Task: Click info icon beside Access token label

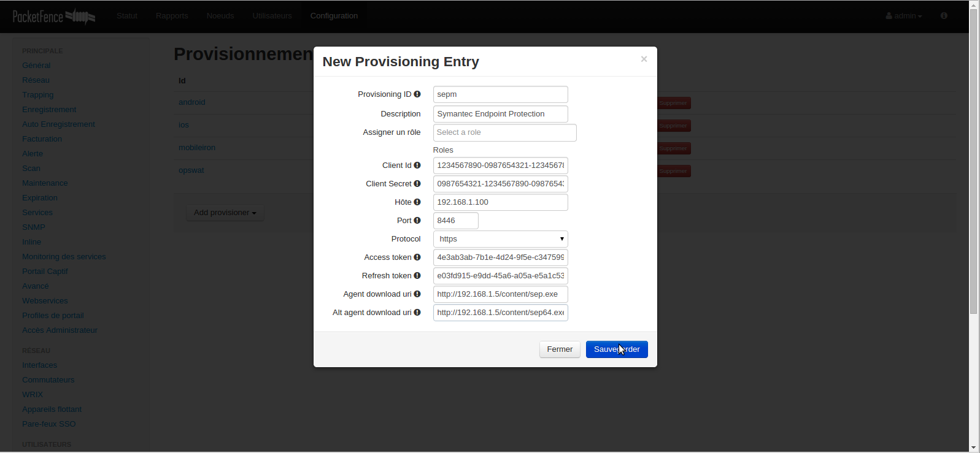Action: (417, 257)
